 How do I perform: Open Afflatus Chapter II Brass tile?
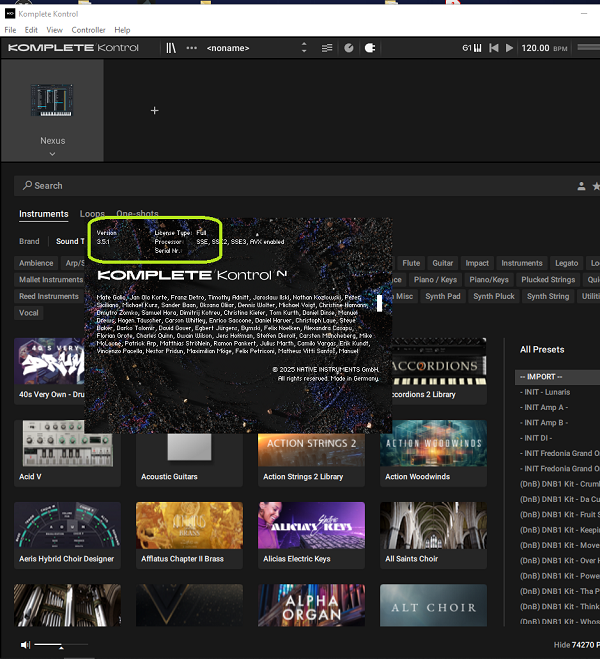click(189, 535)
